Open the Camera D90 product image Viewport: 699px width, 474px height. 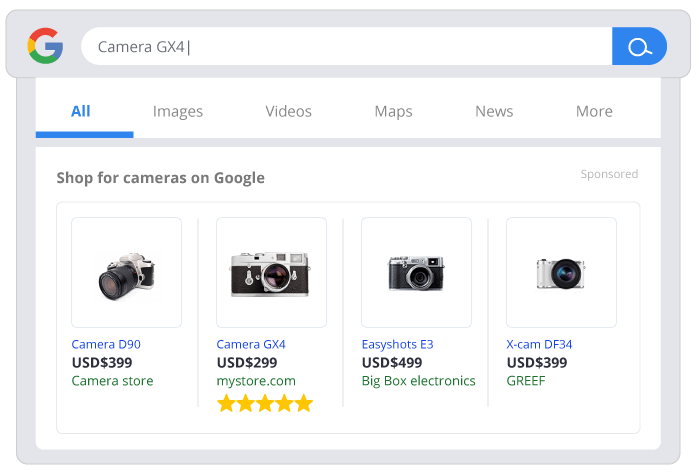127,272
